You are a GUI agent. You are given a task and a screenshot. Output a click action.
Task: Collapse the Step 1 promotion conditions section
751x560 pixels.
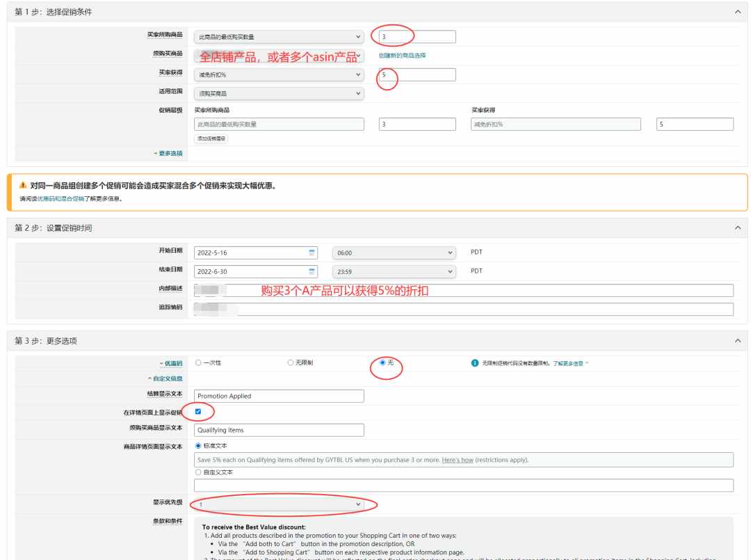737,12
